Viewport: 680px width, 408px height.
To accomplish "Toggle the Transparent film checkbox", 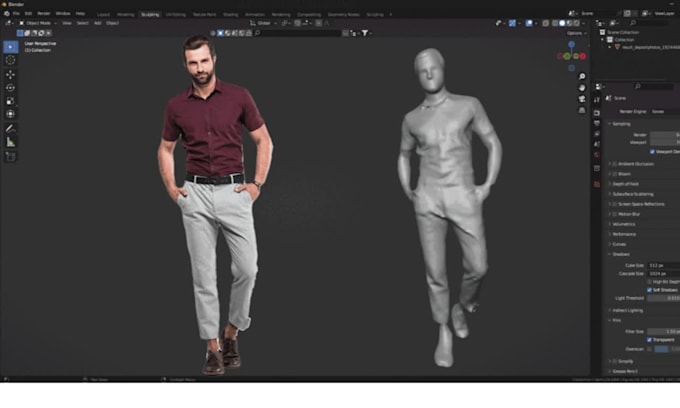I will click(x=649, y=339).
